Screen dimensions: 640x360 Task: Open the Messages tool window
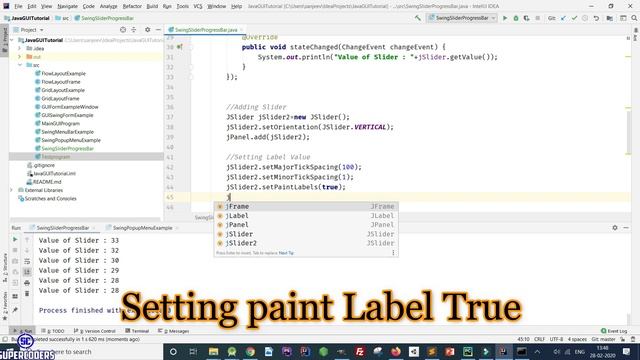(173, 331)
